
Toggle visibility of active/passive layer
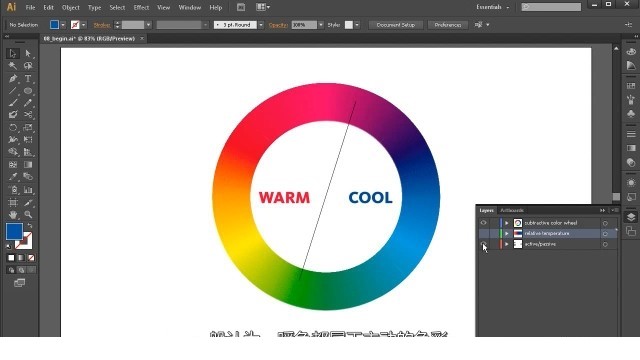pyautogui.click(x=483, y=244)
